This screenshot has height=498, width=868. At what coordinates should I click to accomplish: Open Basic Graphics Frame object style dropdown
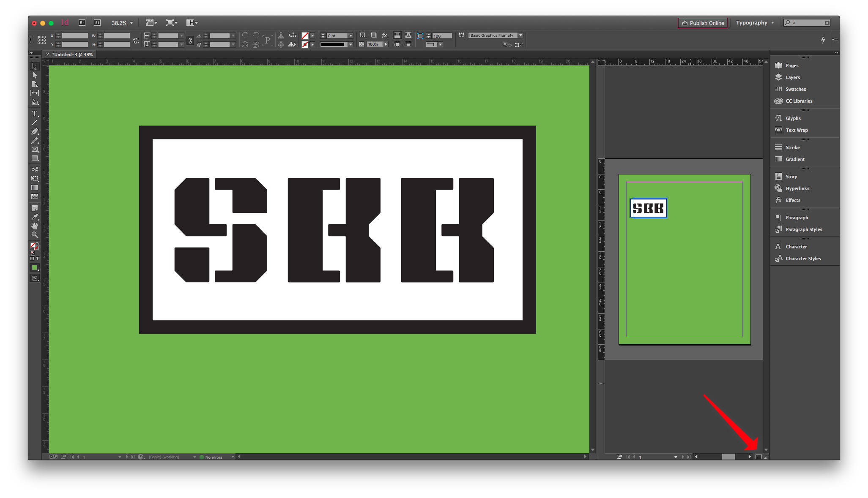tap(520, 35)
